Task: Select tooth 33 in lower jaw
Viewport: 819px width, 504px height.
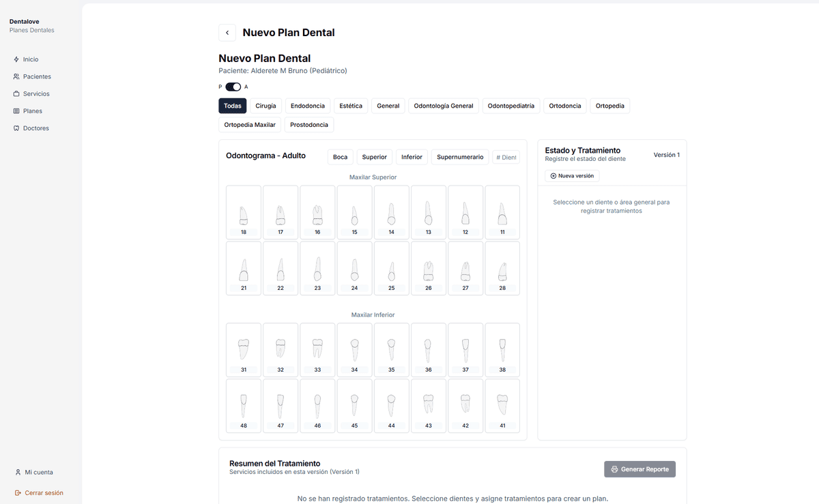Action: [x=317, y=350]
